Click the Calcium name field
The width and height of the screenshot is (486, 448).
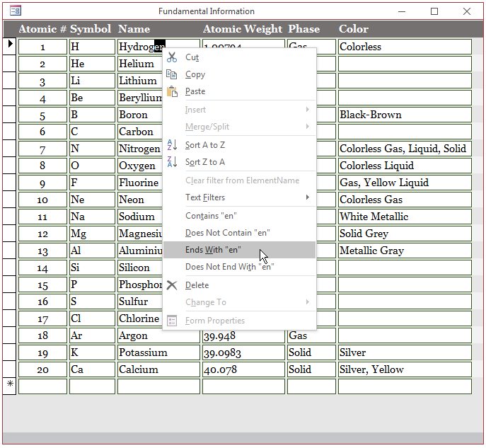tap(158, 369)
